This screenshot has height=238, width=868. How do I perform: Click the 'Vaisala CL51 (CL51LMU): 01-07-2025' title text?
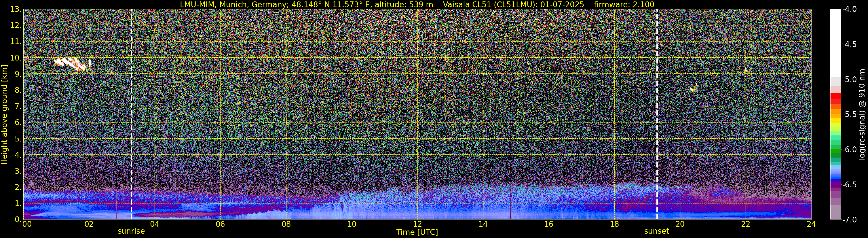pos(513,4)
